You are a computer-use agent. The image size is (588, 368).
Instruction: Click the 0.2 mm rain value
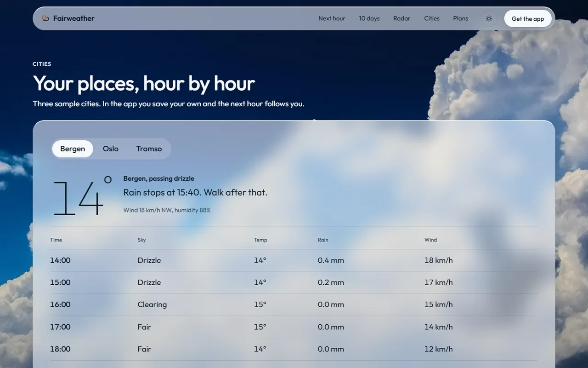[x=331, y=282]
